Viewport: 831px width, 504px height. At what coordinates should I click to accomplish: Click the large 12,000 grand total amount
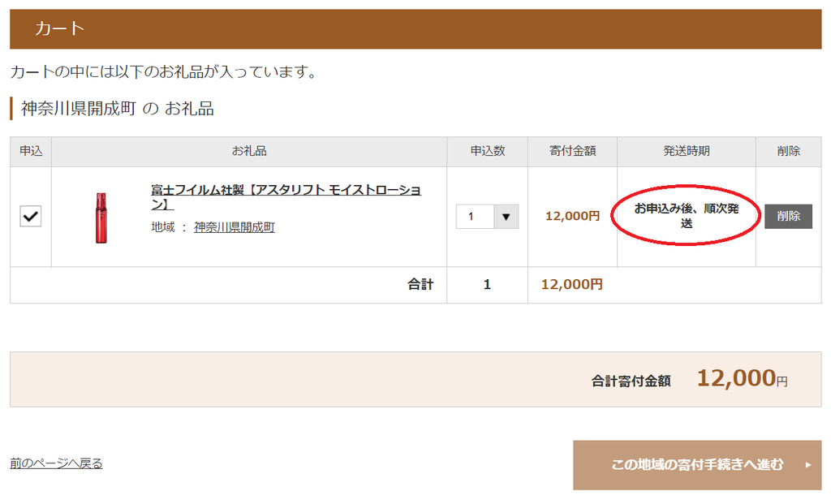point(736,378)
